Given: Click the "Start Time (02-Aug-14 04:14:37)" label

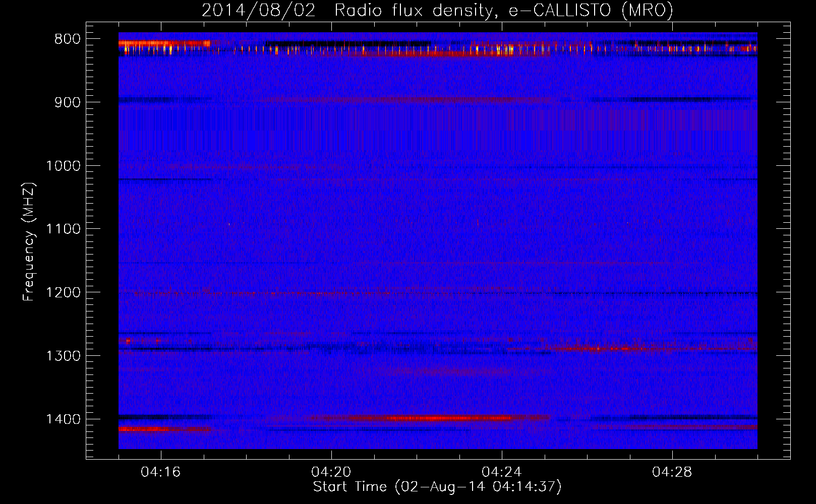Looking at the screenshot, I should 437,487.
